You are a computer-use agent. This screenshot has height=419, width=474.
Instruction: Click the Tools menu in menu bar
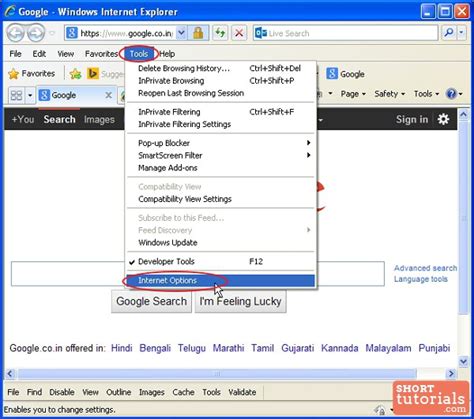coord(139,54)
